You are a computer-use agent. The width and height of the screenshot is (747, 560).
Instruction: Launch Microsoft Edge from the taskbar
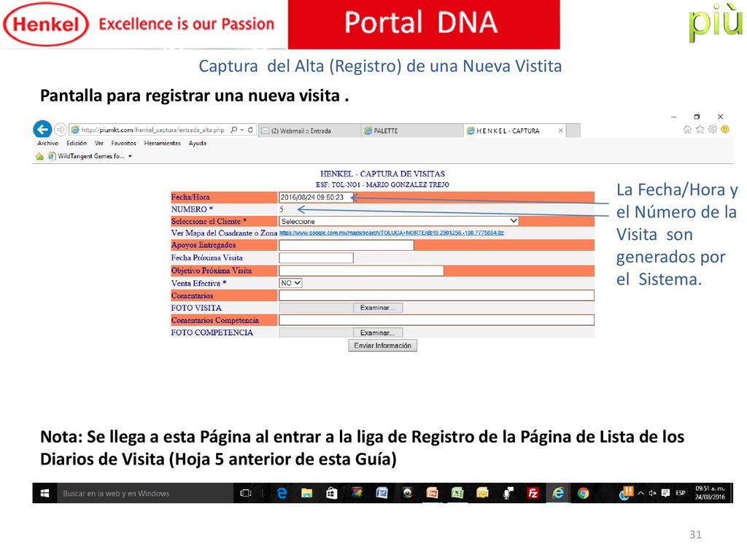pyautogui.click(x=282, y=494)
